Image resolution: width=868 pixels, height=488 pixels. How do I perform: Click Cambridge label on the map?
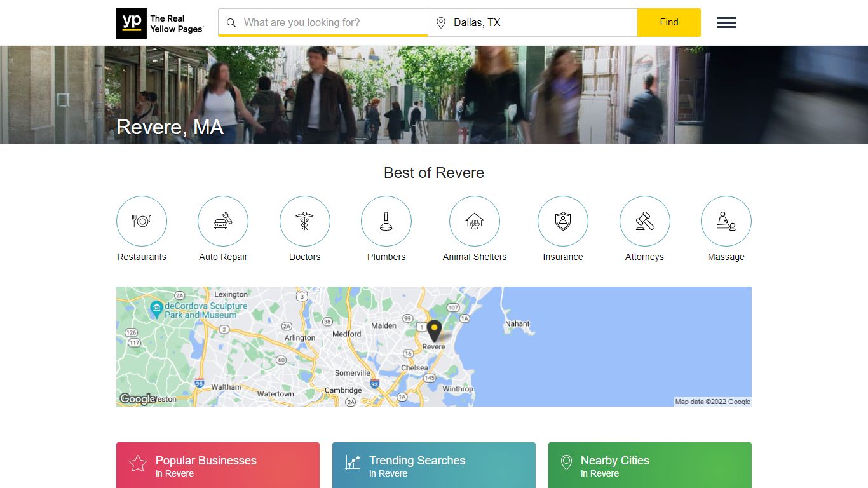pos(343,390)
